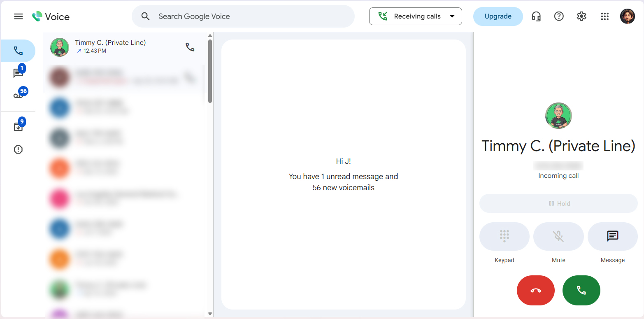The image size is (644, 319).
Task: Click the search magnifier icon
Action: pos(145,16)
